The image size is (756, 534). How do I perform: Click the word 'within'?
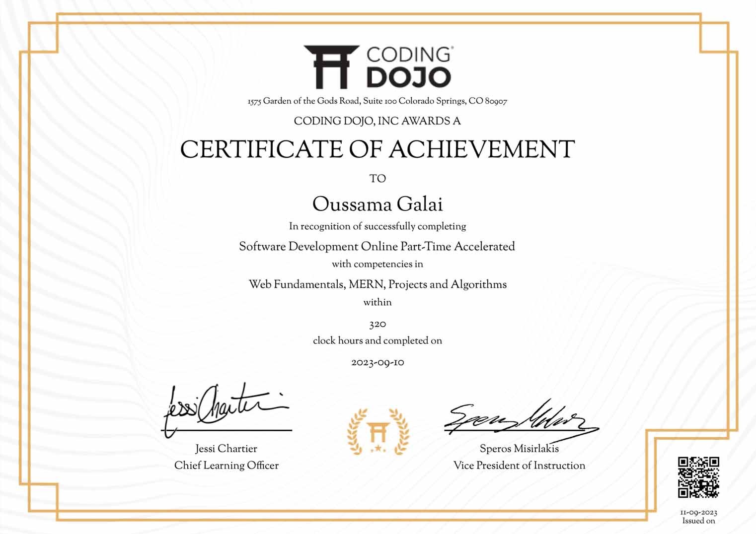coord(378,302)
